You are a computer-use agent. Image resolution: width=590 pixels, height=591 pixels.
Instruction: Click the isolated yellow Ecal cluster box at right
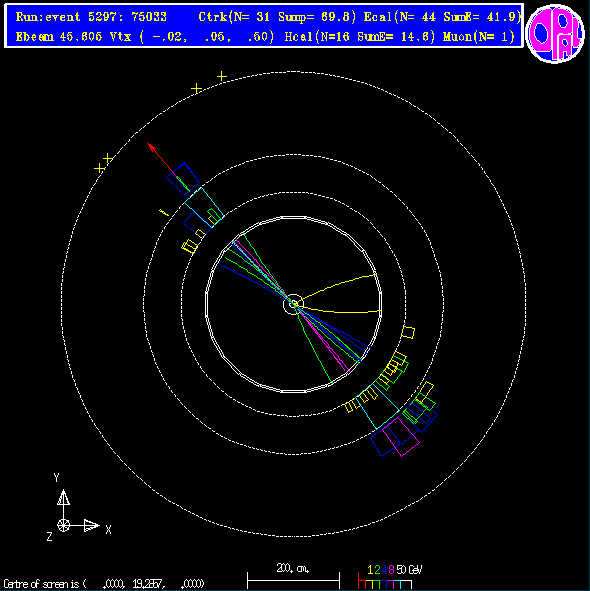408,332
